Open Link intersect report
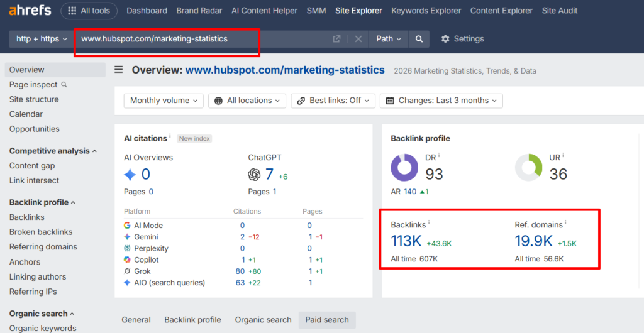Screen dimensions: 644x333 click(x=34, y=180)
